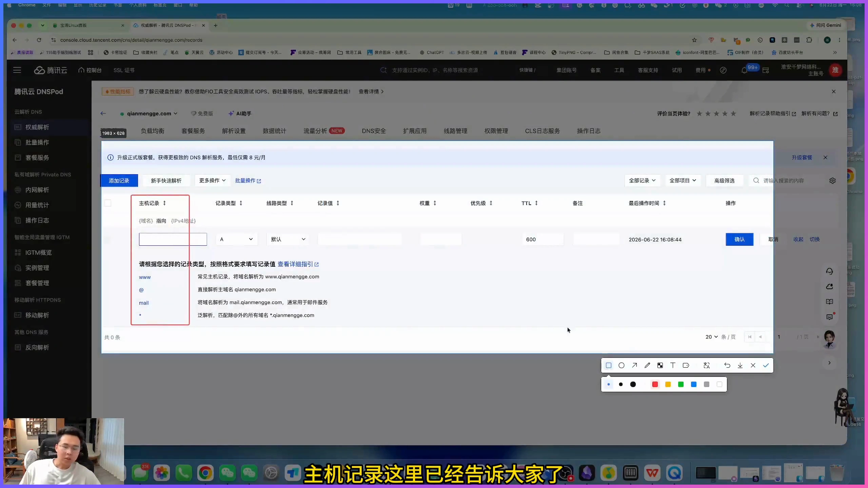Focus the 主机记录 host input field
868x488 pixels.
pyautogui.click(x=173, y=239)
